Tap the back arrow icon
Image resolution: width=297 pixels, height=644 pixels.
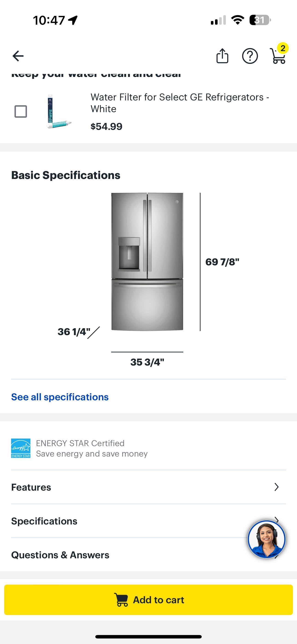(x=18, y=56)
